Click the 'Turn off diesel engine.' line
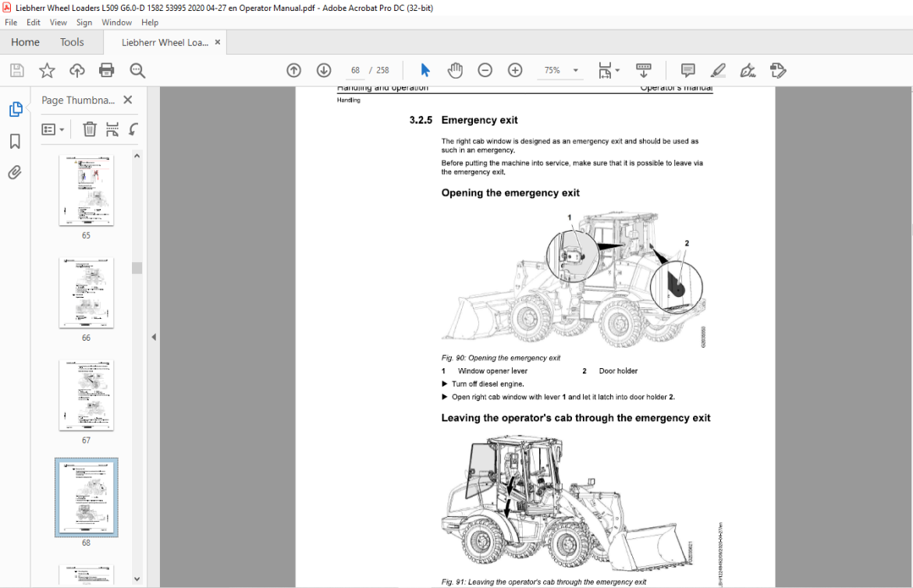The width and height of the screenshot is (913, 588). (x=488, y=384)
